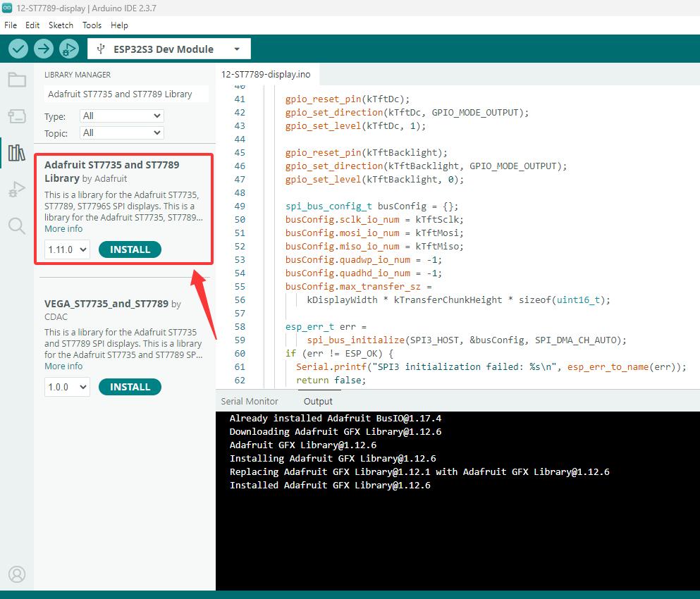Viewport: 700px width, 599px height.
Task: Select the Library Manager books icon
Action: [x=17, y=153]
